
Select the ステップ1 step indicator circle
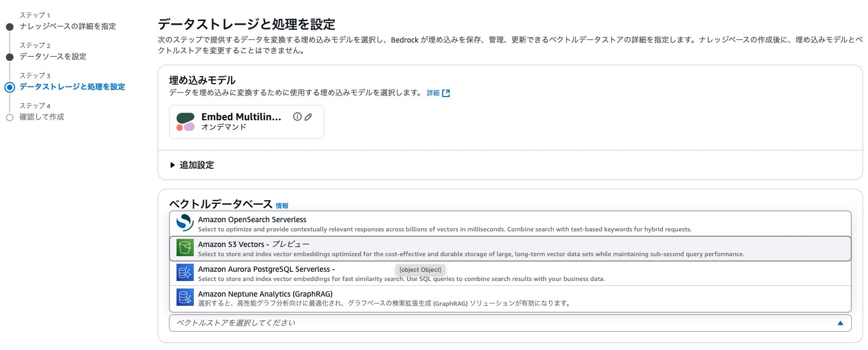point(9,26)
